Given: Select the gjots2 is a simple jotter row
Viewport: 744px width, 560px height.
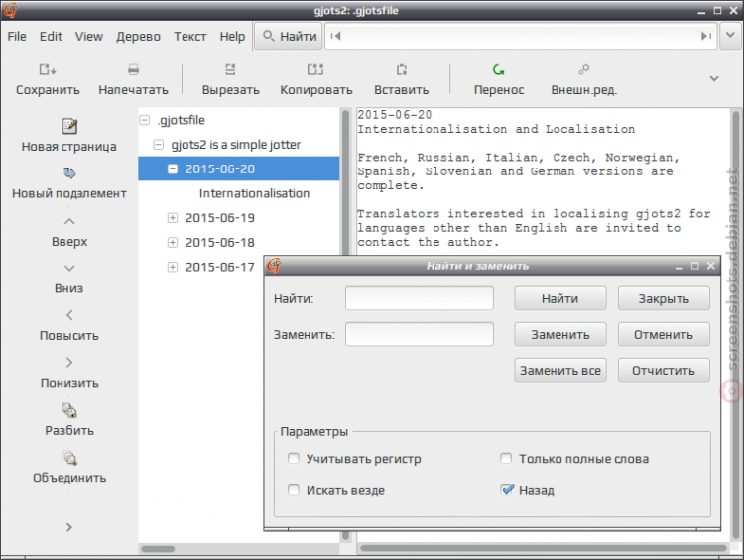Looking at the screenshot, I should point(239,144).
